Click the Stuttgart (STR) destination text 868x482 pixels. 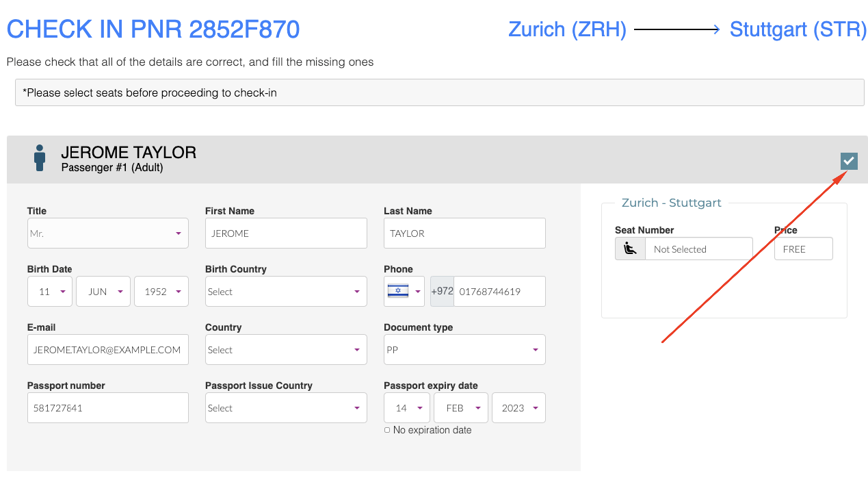pyautogui.click(x=798, y=29)
